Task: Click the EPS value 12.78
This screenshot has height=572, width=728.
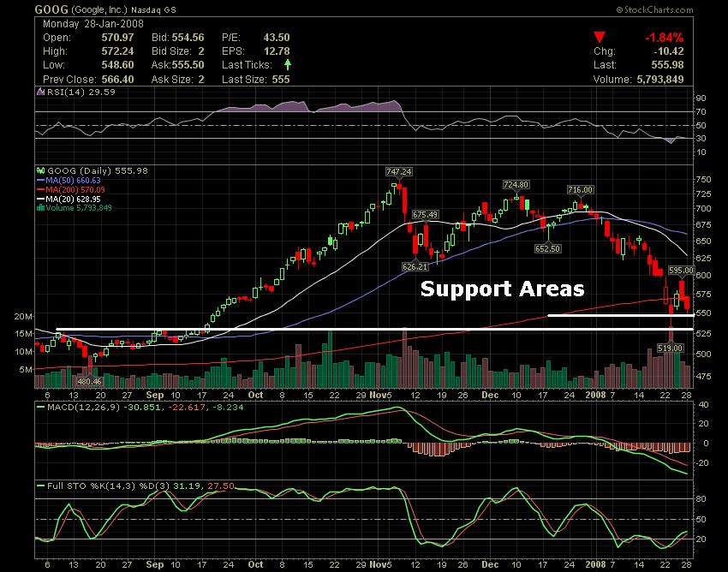Action: pos(277,51)
